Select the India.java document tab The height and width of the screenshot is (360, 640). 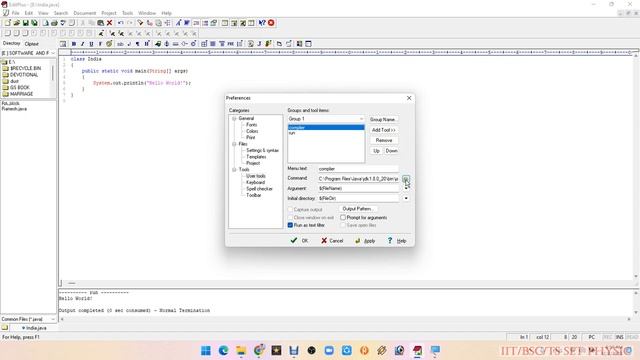click(34, 328)
